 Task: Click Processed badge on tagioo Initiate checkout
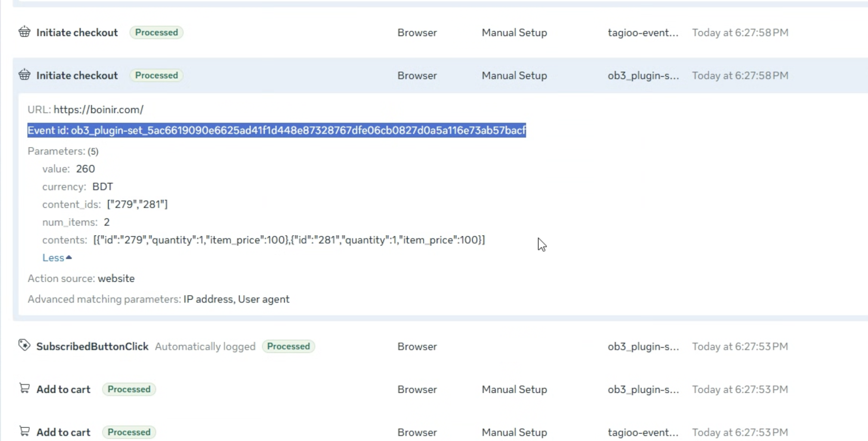(156, 32)
